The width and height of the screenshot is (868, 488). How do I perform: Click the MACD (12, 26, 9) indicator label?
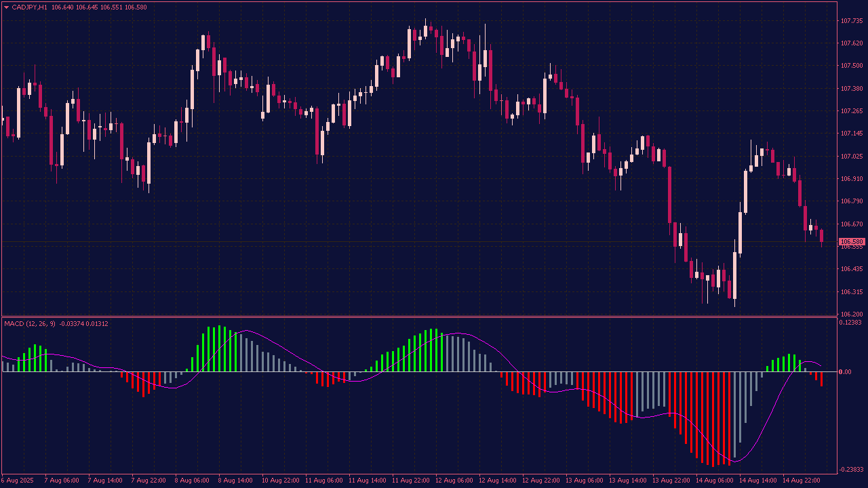30,324
